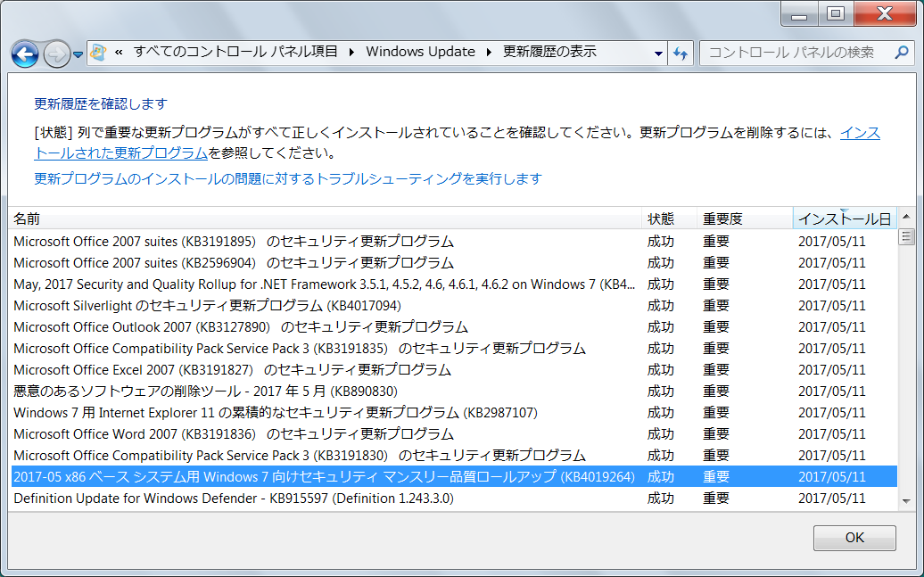Image resolution: width=924 pixels, height=577 pixels.
Task: Select Office Word 2007 KB3191836 row
Action: tap(454, 434)
